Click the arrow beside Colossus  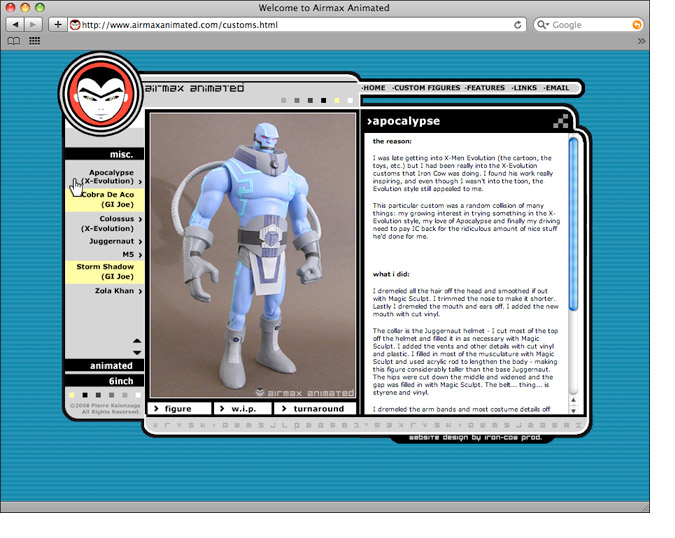[140, 219]
